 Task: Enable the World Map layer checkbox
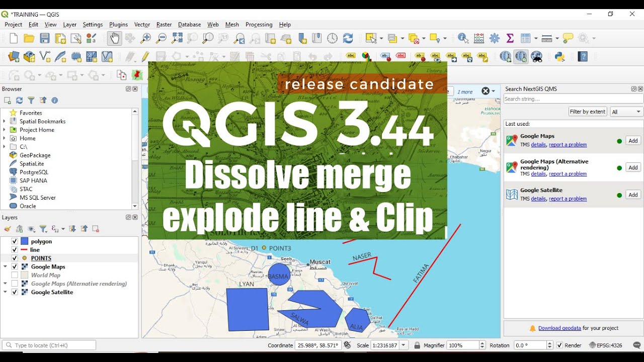point(15,275)
